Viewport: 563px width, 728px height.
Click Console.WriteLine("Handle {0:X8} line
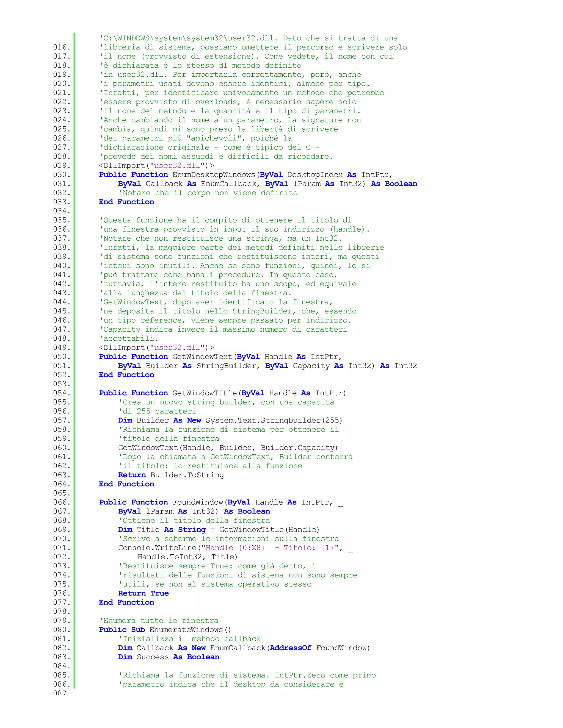click(x=236, y=548)
